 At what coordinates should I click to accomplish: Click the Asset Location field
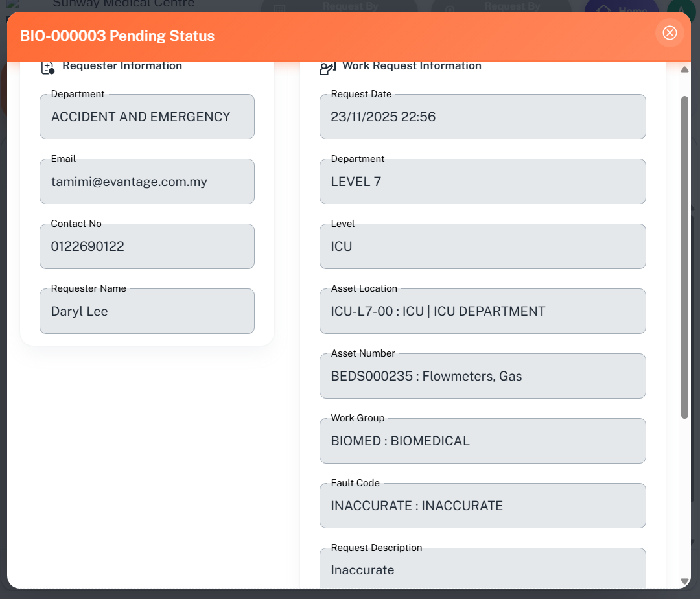pos(482,312)
